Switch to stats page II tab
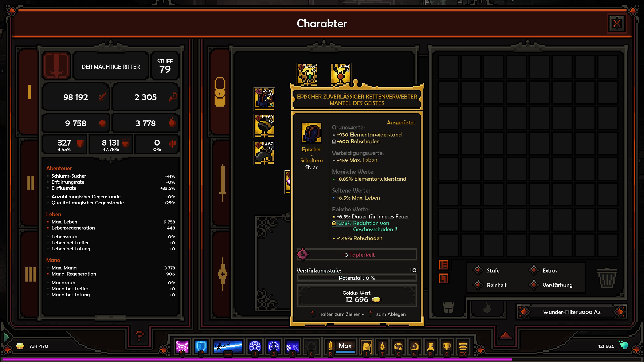The width and height of the screenshot is (644, 362). tap(31, 183)
